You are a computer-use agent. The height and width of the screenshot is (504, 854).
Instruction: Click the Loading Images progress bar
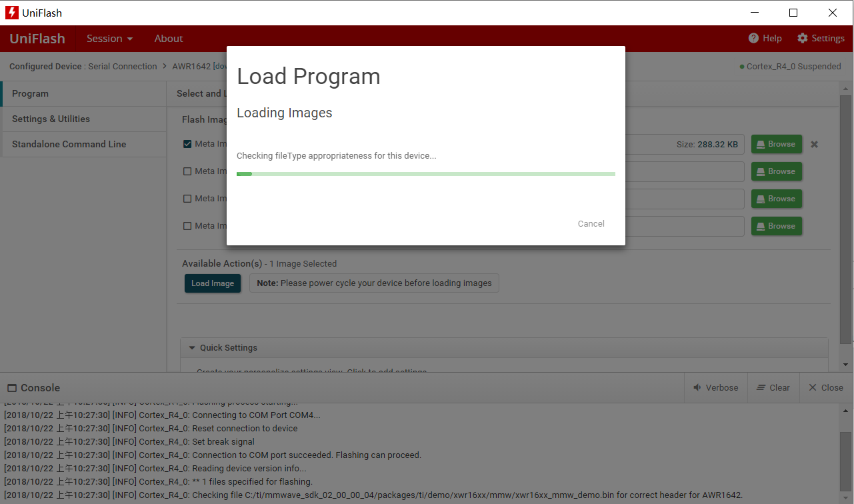point(426,174)
